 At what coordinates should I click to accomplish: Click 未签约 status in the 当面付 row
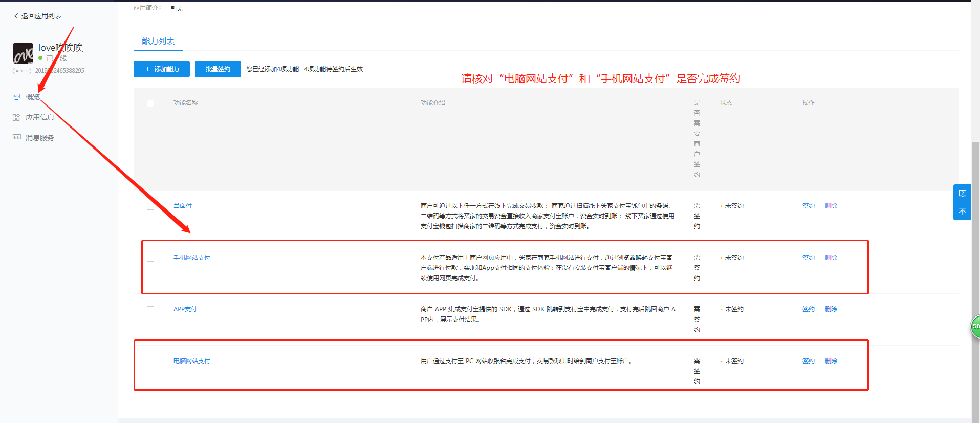(x=734, y=206)
